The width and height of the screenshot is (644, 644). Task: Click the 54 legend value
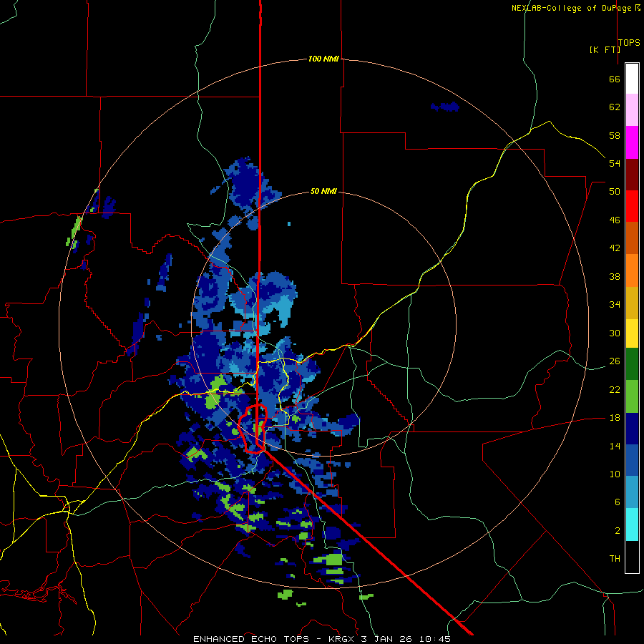click(615, 163)
